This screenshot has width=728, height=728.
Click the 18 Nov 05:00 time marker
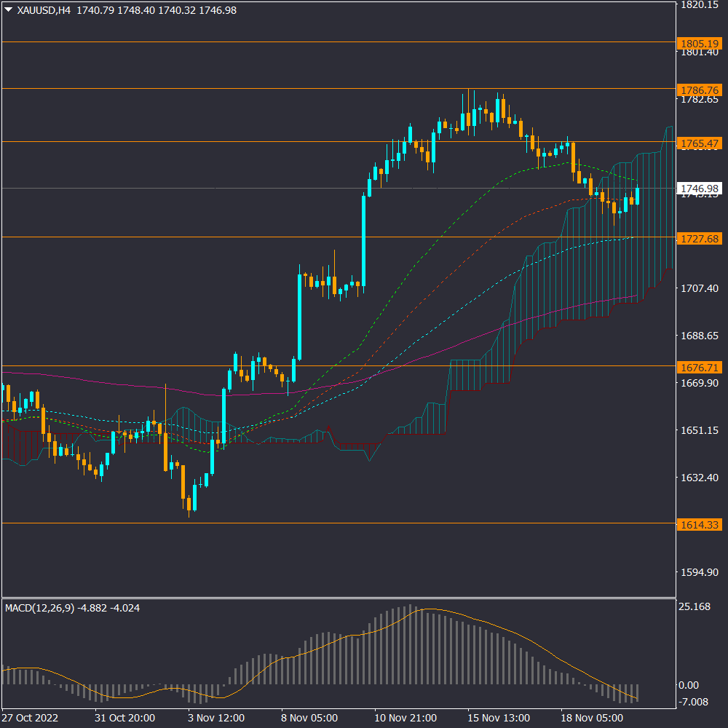[x=592, y=718]
